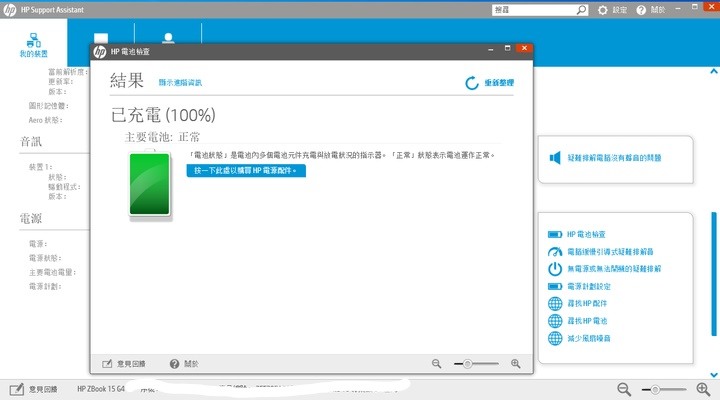Image resolution: width=720 pixels, height=400 pixels.
Task: Minimize the HP 電池檢查 window
Action: [x=490, y=48]
